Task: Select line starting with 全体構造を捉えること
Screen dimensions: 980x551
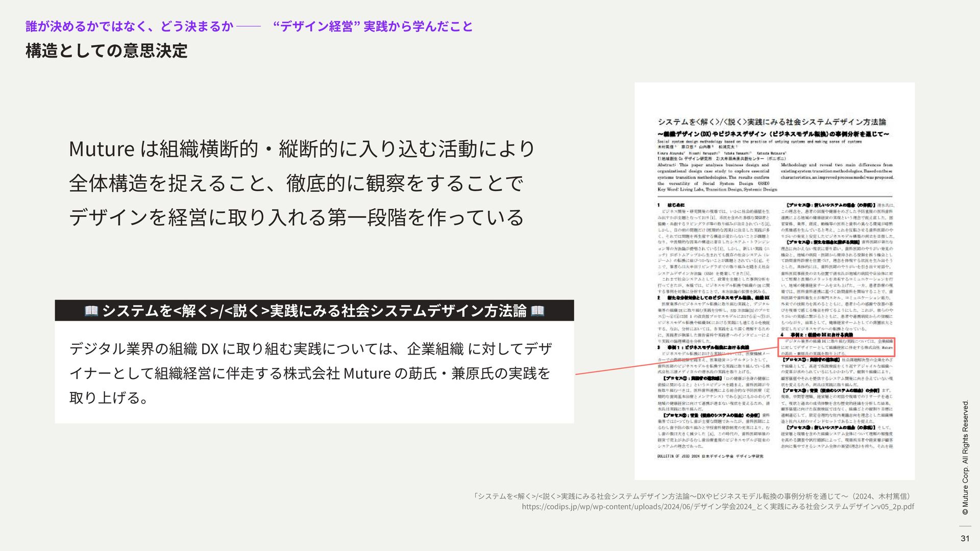Action: (x=296, y=183)
